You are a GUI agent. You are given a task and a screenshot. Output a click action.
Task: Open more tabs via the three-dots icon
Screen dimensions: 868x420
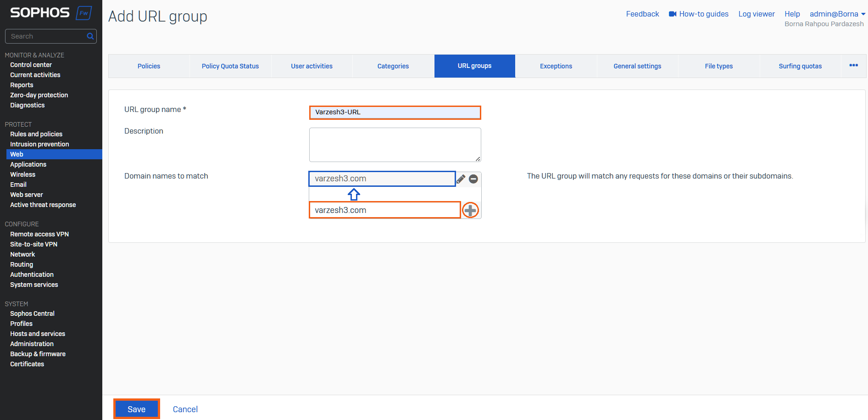[x=853, y=65]
